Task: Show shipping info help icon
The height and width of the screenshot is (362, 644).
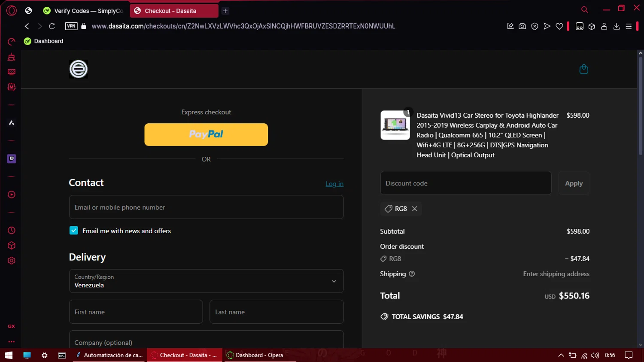Action: (x=412, y=274)
